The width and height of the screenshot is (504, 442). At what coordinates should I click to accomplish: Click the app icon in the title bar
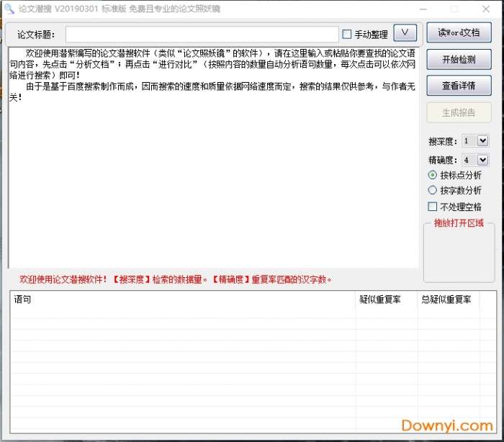point(9,9)
